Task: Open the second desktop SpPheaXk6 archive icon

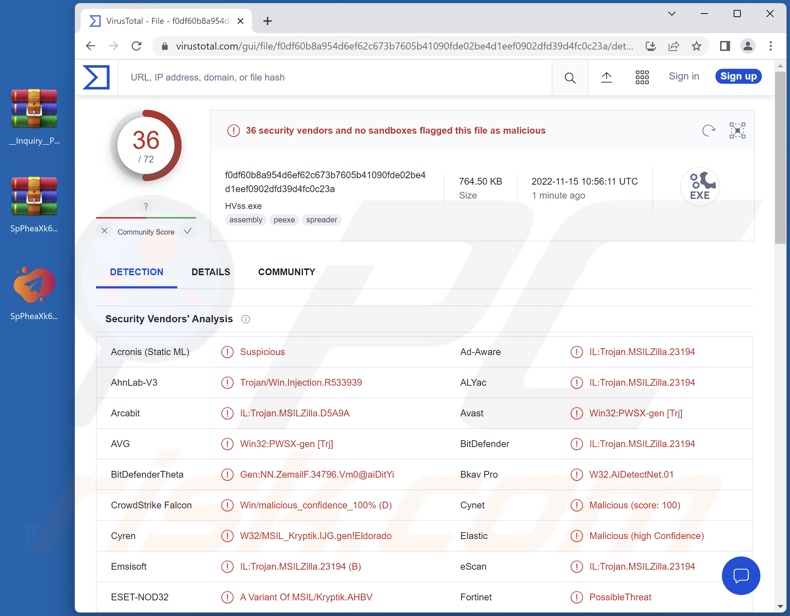Action: click(34, 204)
